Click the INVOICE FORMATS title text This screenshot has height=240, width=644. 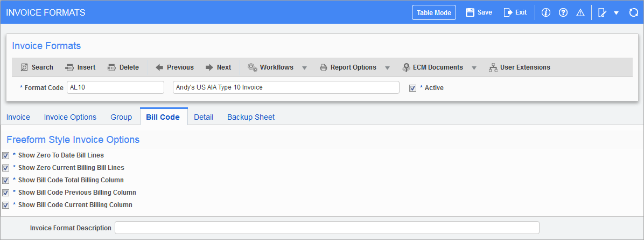coord(46,12)
